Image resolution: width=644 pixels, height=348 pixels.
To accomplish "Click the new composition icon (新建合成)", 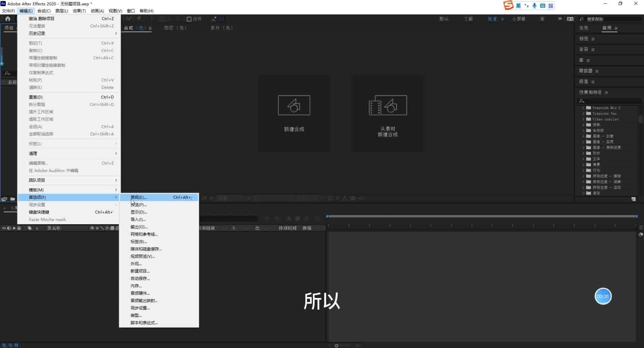I will pos(294,105).
